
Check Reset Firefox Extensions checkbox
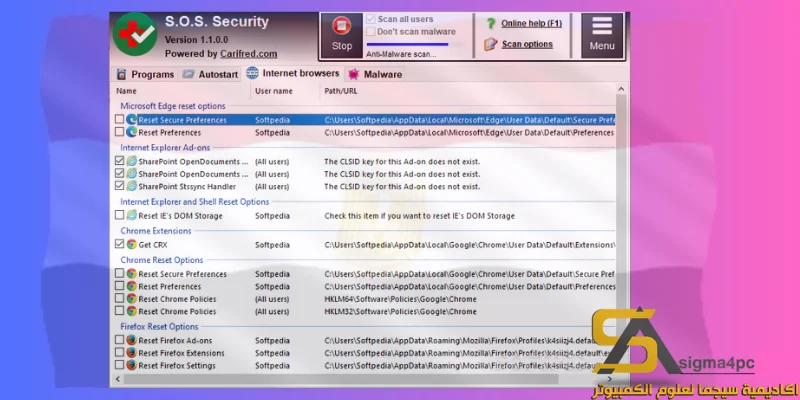tap(119, 353)
